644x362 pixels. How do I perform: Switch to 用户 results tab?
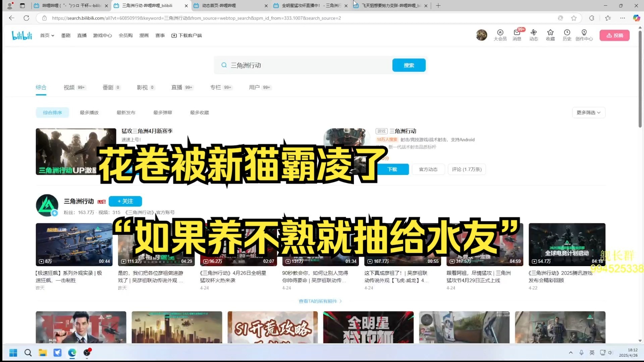pyautogui.click(x=260, y=87)
